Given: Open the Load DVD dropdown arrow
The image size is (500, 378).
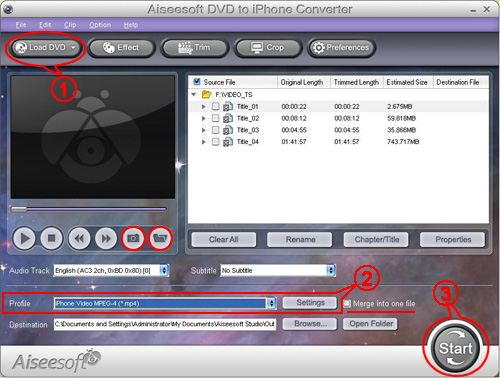Looking at the screenshot, I should coord(73,48).
